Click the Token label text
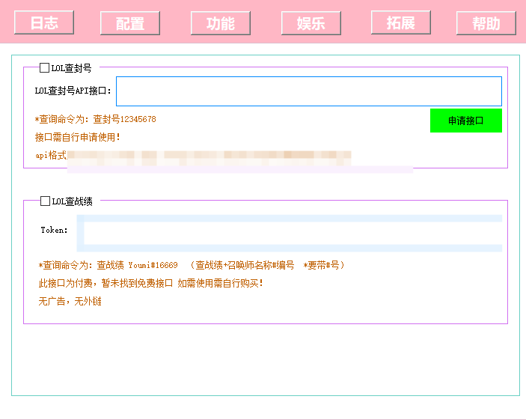 (x=54, y=231)
